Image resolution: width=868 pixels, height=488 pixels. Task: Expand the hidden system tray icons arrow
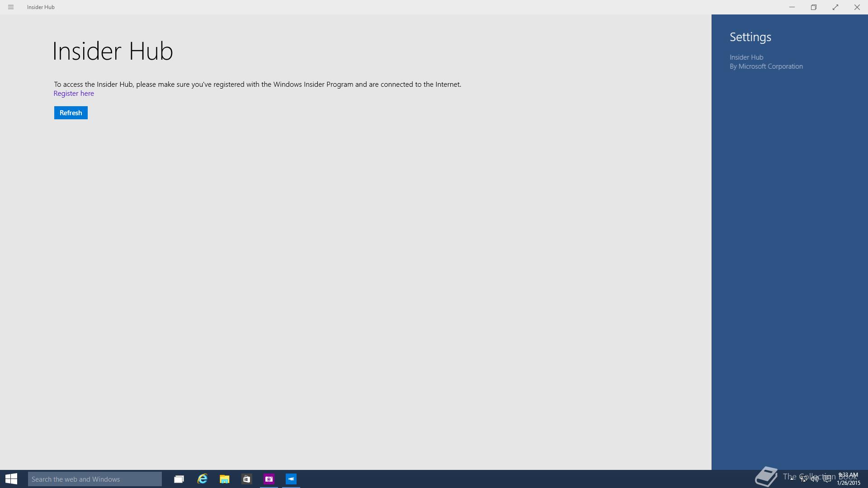pos(792,479)
